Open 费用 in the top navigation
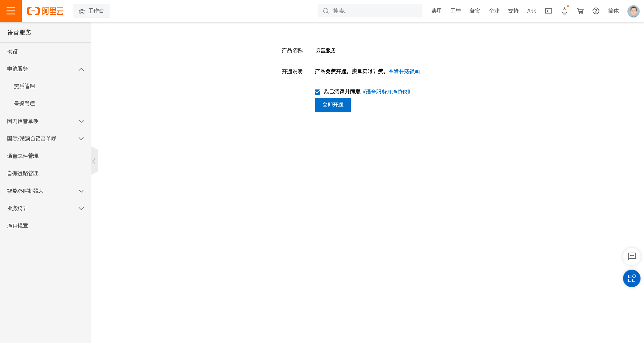Image resolution: width=644 pixels, height=343 pixels. click(436, 11)
